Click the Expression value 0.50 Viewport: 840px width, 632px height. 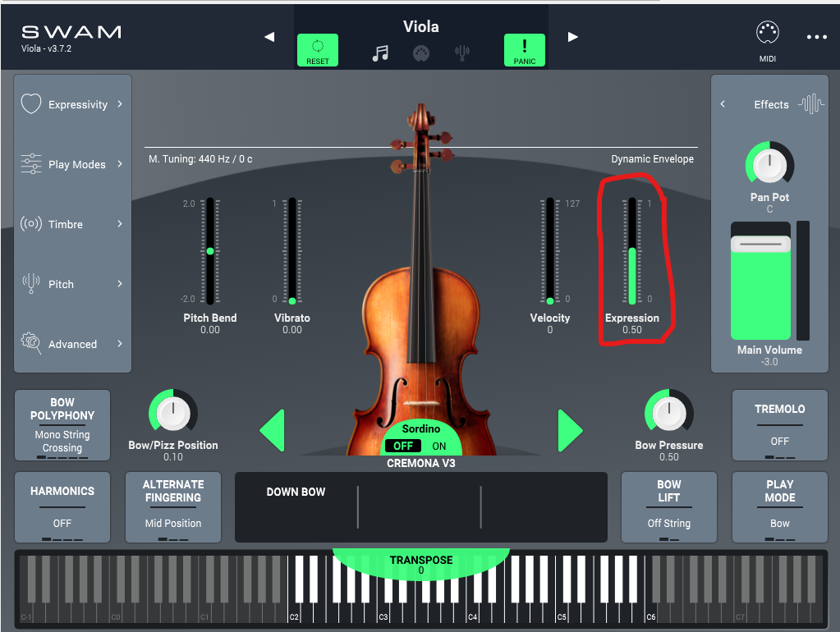[632, 330]
